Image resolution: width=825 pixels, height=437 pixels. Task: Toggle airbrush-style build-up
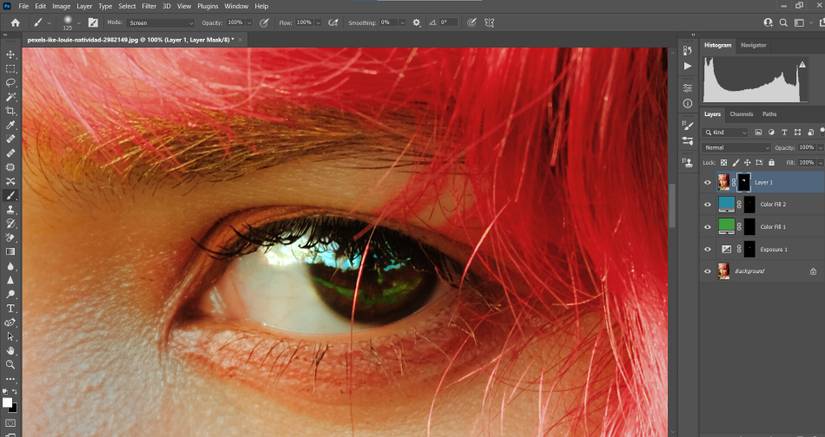[333, 23]
